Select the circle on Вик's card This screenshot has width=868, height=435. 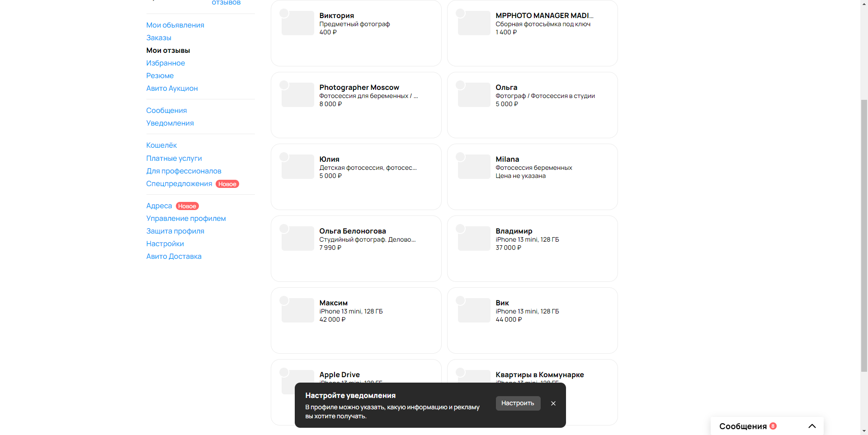click(460, 300)
